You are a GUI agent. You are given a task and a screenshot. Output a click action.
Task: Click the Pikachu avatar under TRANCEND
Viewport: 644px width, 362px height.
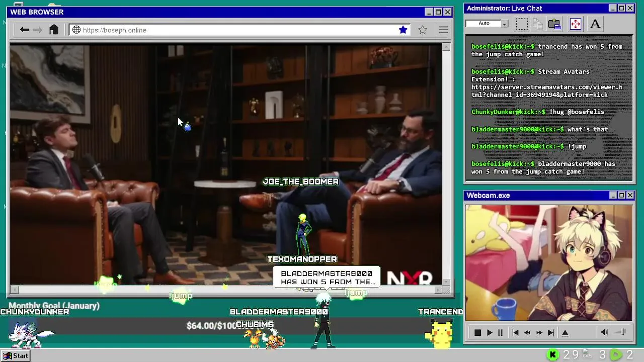coord(441,334)
